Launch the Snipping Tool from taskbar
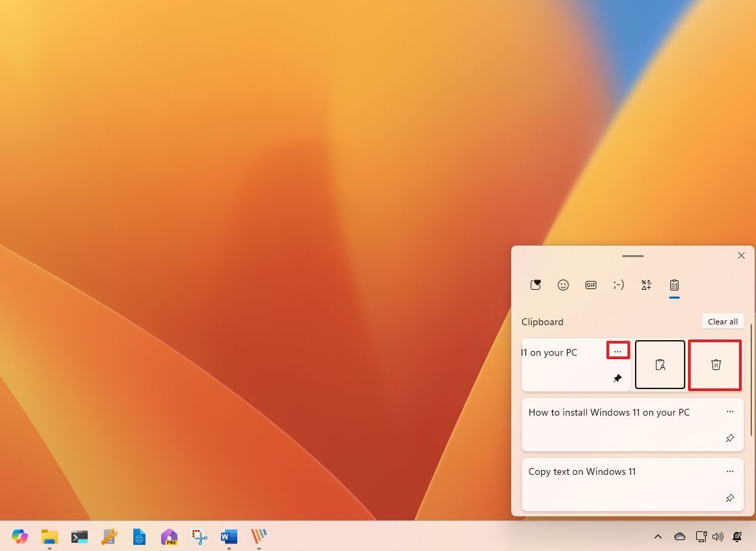The width and height of the screenshot is (756, 551). point(199,537)
